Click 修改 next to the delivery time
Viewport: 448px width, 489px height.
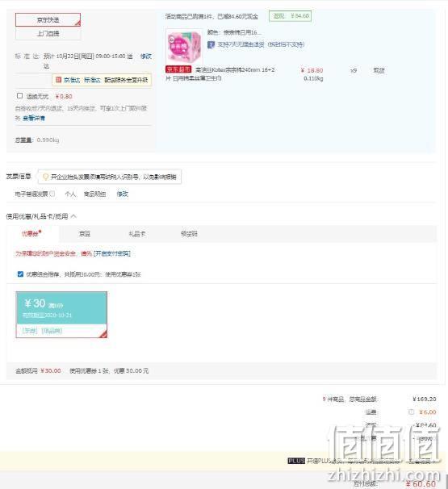(x=145, y=56)
